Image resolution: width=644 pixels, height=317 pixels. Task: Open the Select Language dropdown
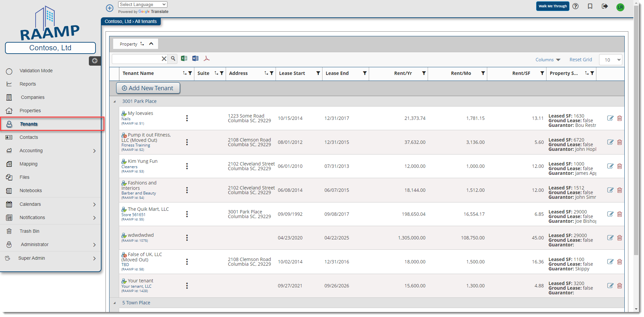[x=142, y=4]
